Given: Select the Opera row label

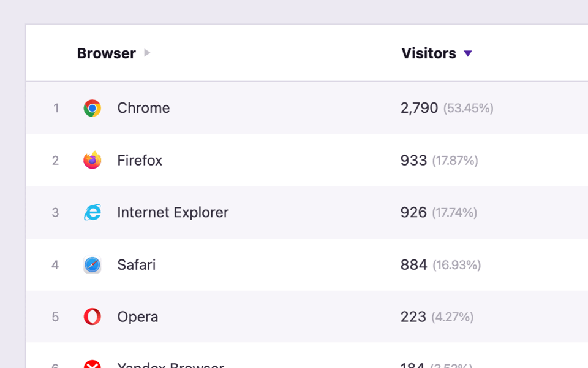Looking at the screenshot, I should click(138, 317).
